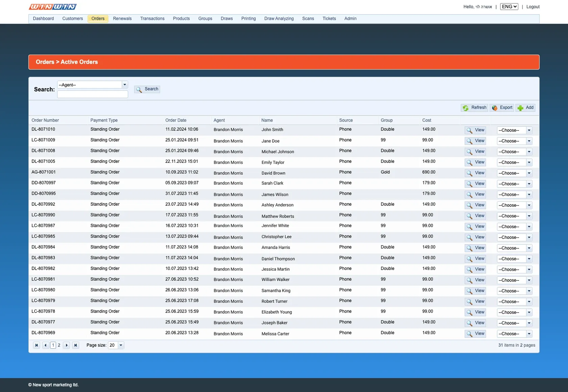Image resolution: width=568 pixels, height=392 pixels.
Task: View Michael Johnson's order DL-8071008
Action: click(475, 152)
